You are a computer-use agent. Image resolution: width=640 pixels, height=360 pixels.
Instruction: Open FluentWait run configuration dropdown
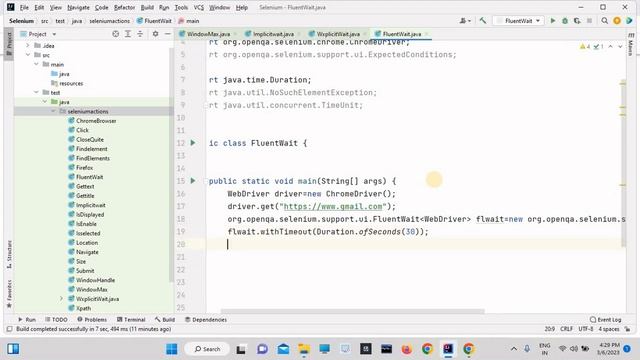click(519, 20)
